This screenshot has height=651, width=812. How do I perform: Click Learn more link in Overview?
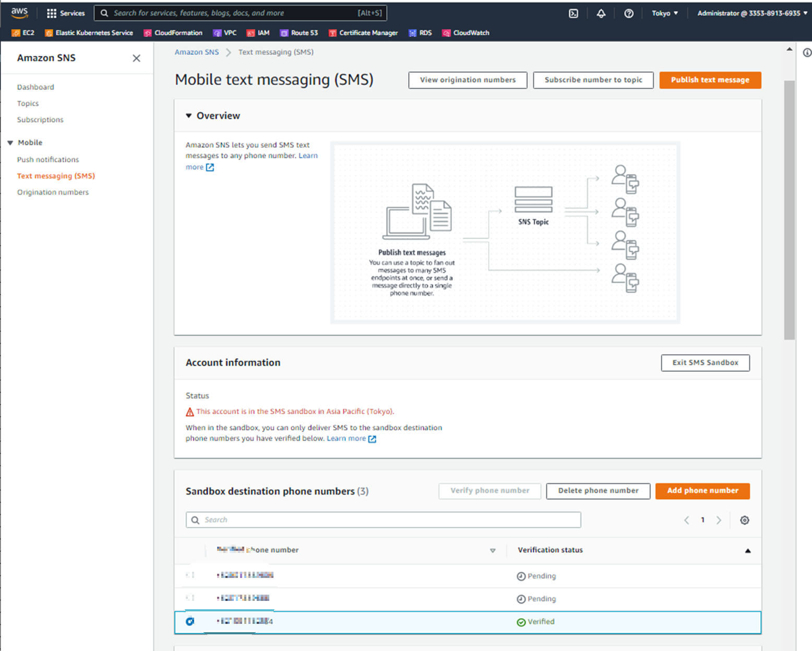tap(308, 155)
